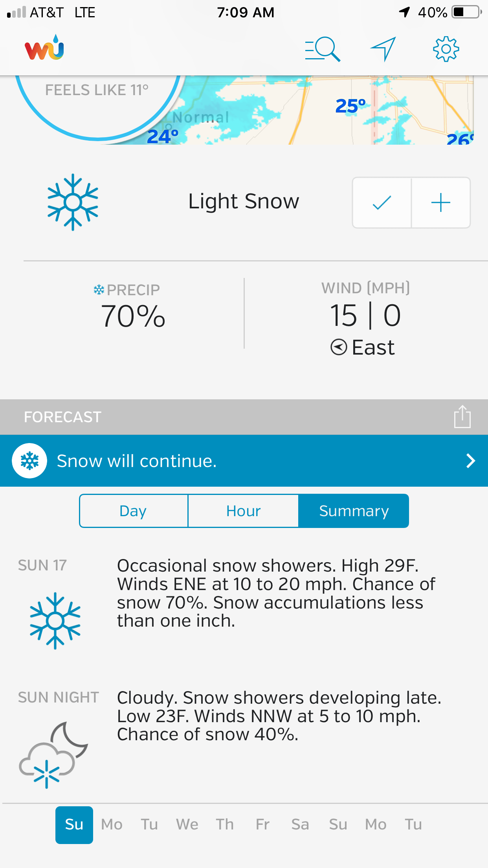Choose Sa in the day selector
This screenshot has width=488, height=868.
pyautogui.click(x=300, y=824)
